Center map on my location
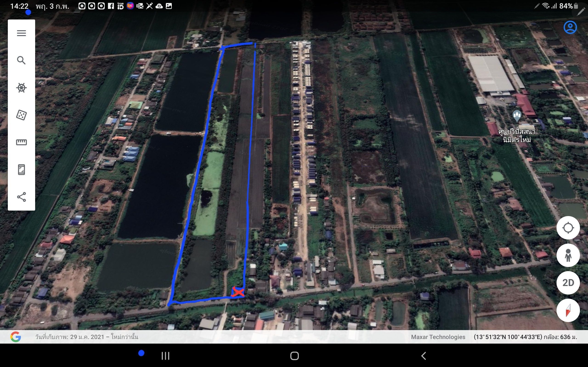Screen dimensions: 588x367 [568, 228]
